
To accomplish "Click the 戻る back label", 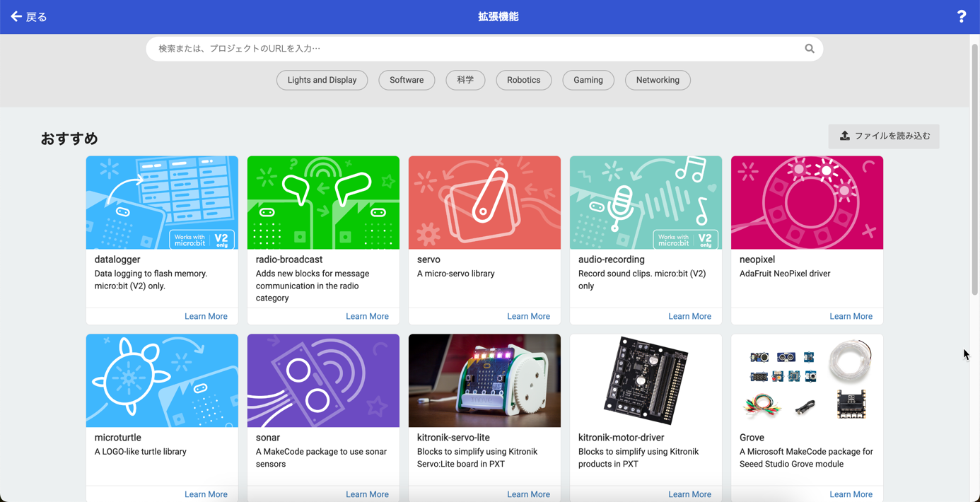I will tap(37, 17).
